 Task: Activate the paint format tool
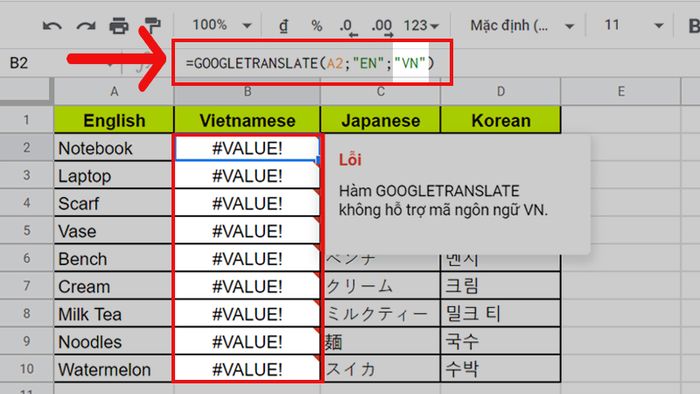pos(152,25)
